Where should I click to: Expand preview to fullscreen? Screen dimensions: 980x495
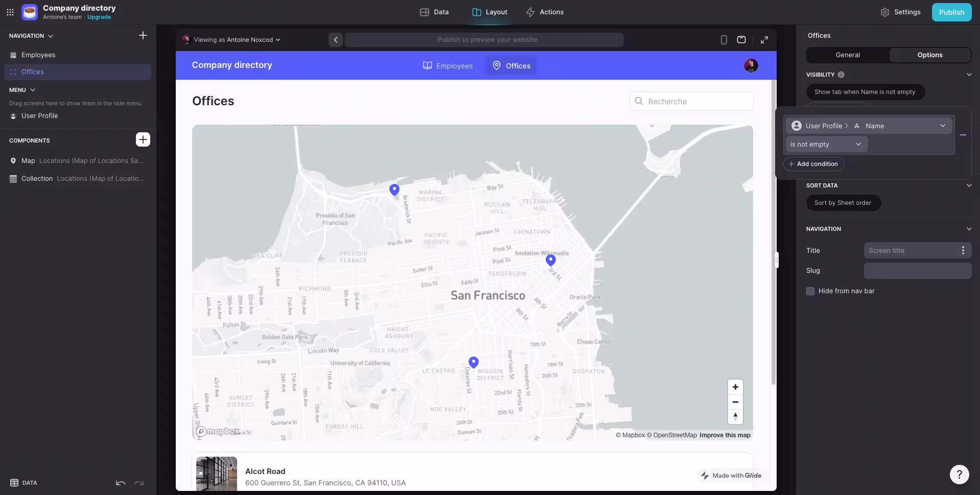click(x=764, y=40)
